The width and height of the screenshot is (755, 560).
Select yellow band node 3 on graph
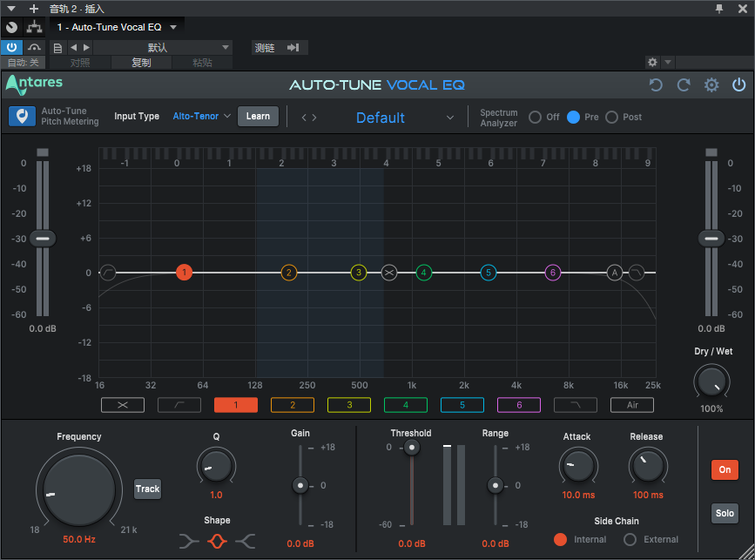[x=359, y=273]
